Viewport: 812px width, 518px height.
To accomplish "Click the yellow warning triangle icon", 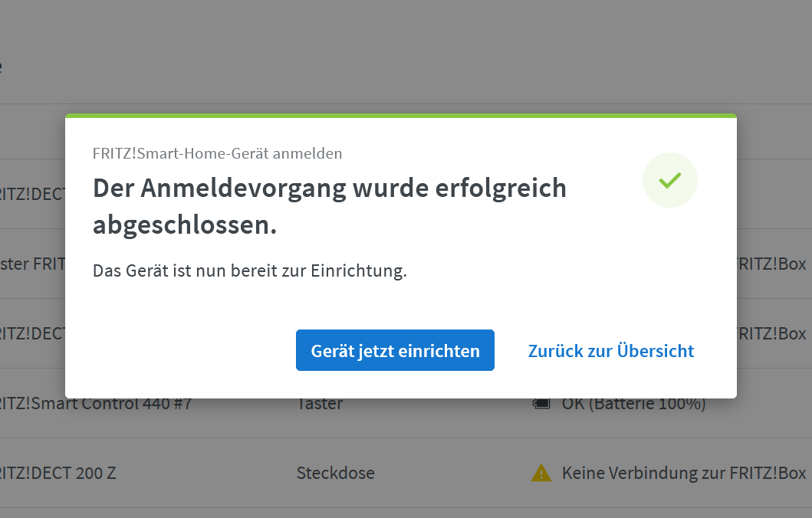I will point(541,474).
